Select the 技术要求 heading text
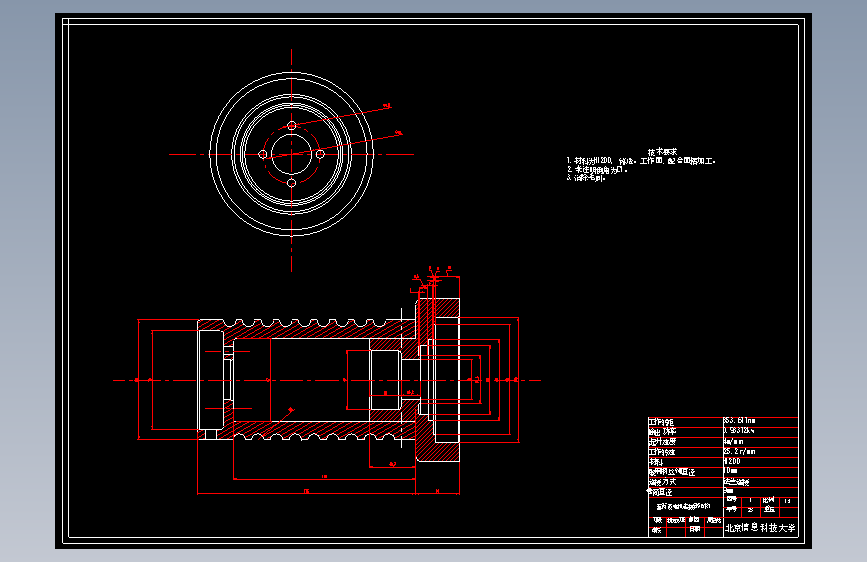 tap(662, 152)
